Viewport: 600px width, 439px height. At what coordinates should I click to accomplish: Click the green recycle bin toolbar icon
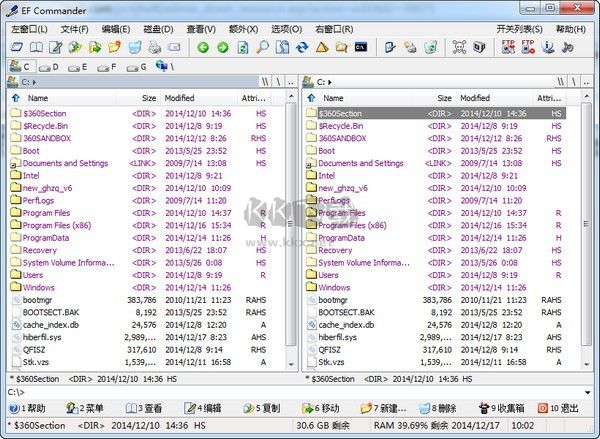(x=430, y=47)
